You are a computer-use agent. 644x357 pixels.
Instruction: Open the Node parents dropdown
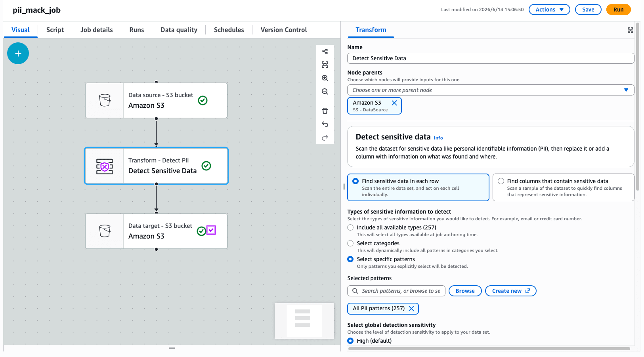pos(491,90)
